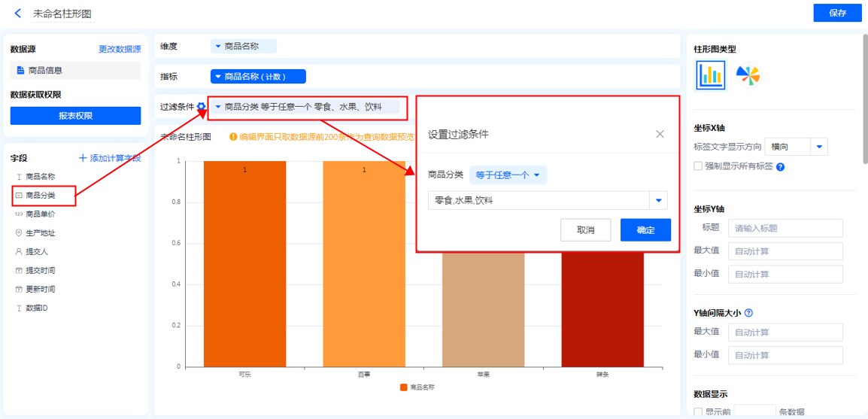Select the bar chart type icon
The width and height of the screenshot is (868, 419).
click(x=710, y=74)
